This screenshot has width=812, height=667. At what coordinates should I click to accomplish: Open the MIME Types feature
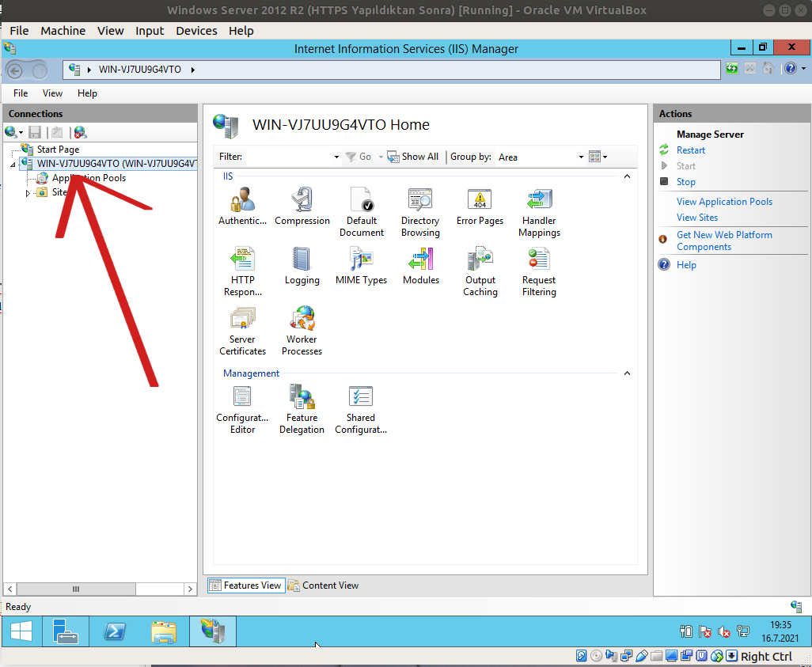click(x=362, y=266)
